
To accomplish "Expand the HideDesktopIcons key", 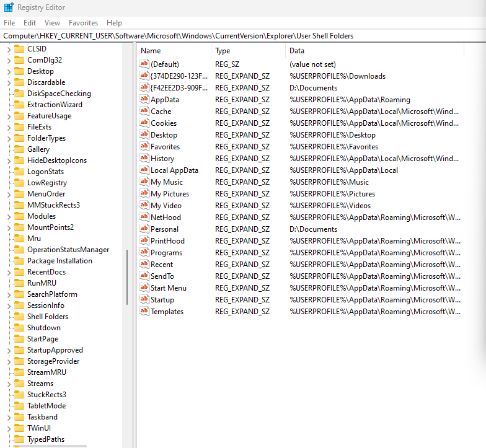I will 9,161.
